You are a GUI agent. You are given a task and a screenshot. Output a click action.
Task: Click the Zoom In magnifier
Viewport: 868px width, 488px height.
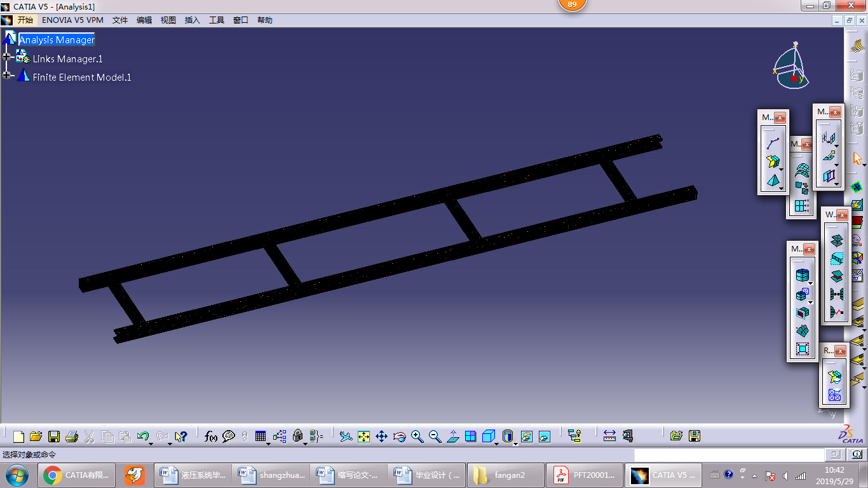click(417, 437)
